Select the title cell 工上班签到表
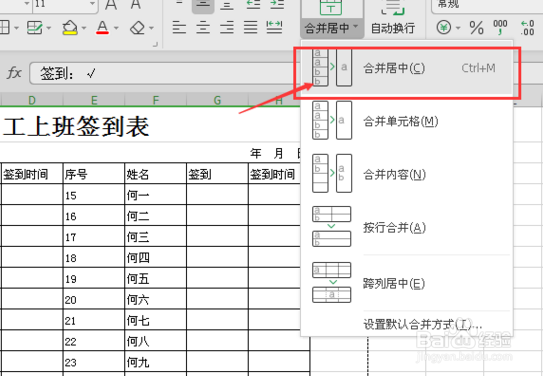The height and width of the screenshot is (376, 543). (x=151, y=125)
